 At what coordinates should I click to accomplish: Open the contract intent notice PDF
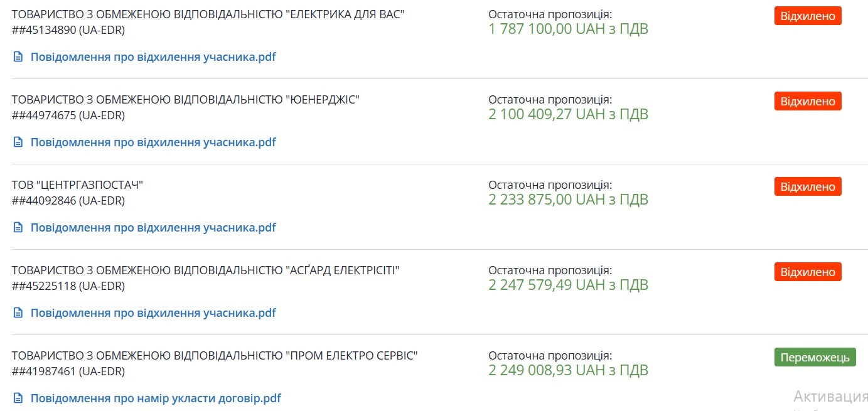click(x=156, y=398)
